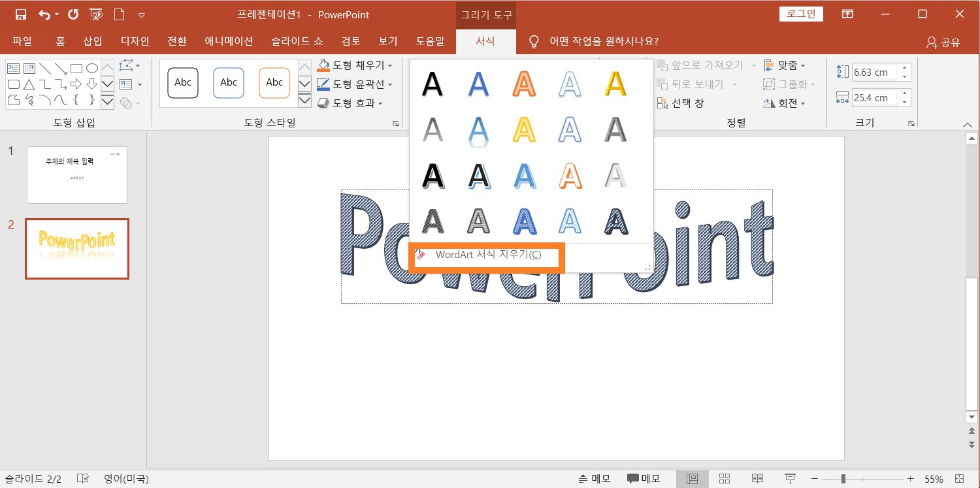Viewport: 980px width, 488px height.
Task: Apply the patterned blue WordArt in bottom row
Action: (524, 221)
